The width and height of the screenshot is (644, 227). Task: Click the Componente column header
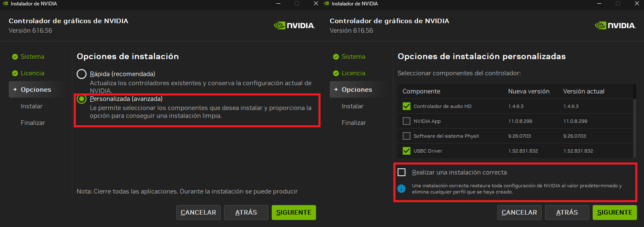tap(421, 91)
